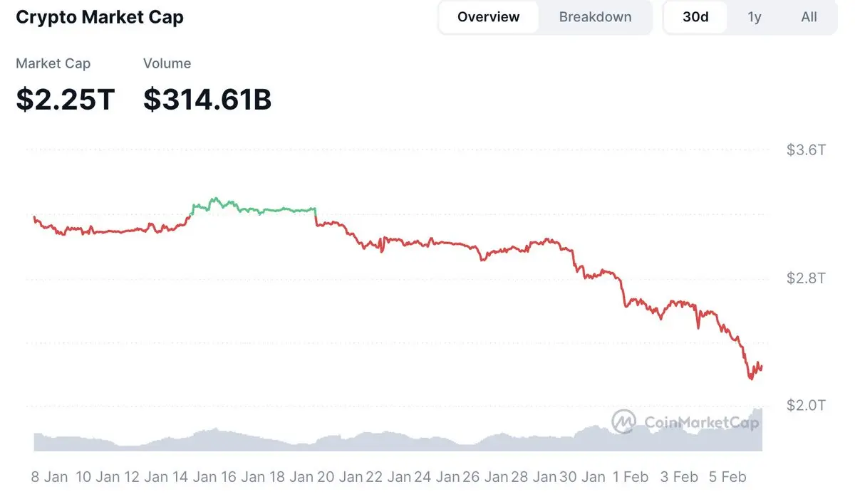855x504 pixels.
Task: Open the Breakdown tab
Action: pyautogui.click(x=595, y=17)
